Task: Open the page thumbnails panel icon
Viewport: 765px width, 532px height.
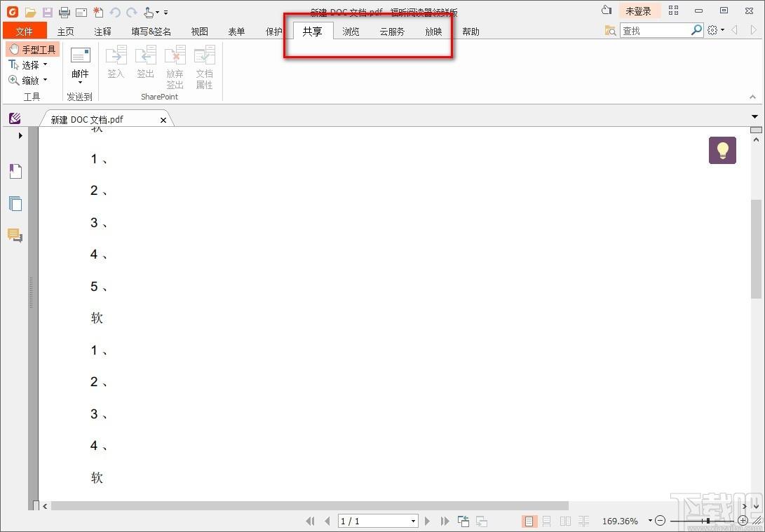Action: (x=15, y=203)
